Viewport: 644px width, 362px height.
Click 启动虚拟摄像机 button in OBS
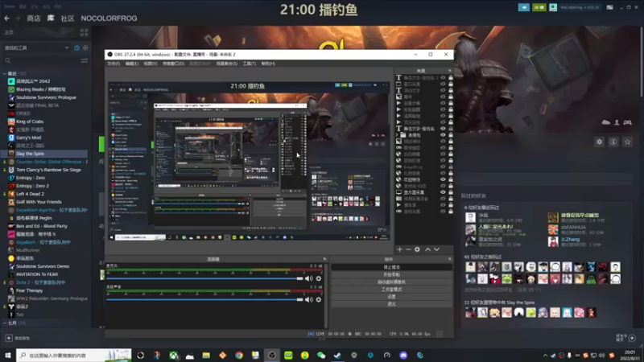391,282
